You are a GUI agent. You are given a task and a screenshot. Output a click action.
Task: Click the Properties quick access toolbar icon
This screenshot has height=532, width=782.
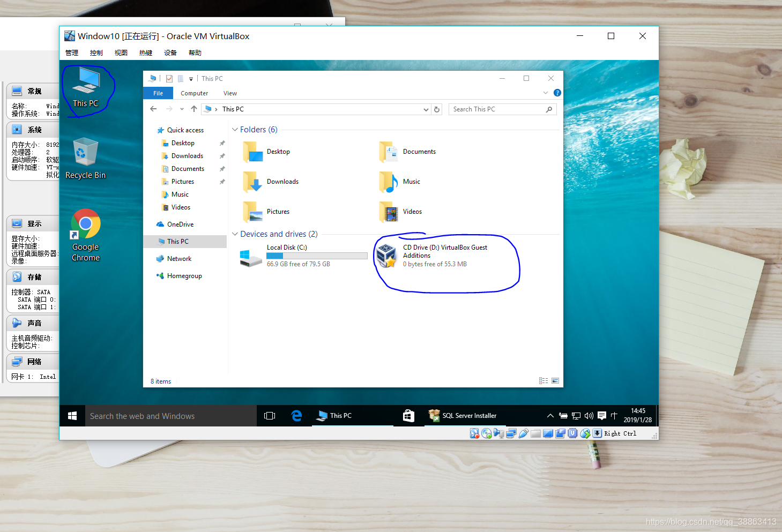coord(169,79)
